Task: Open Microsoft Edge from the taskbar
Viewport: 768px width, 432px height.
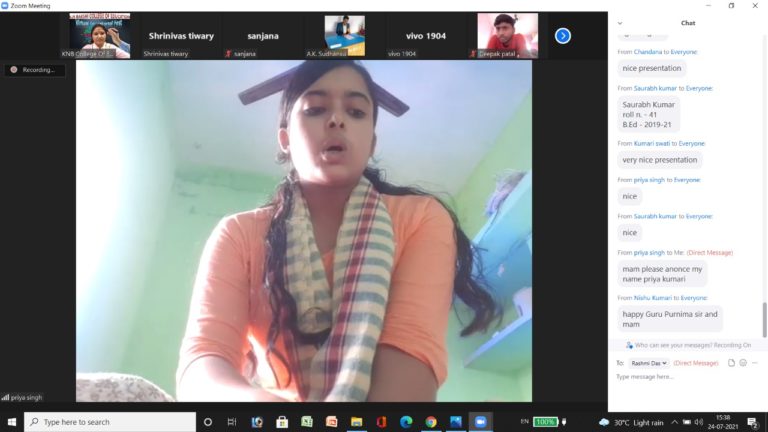Action: [406, 422]
